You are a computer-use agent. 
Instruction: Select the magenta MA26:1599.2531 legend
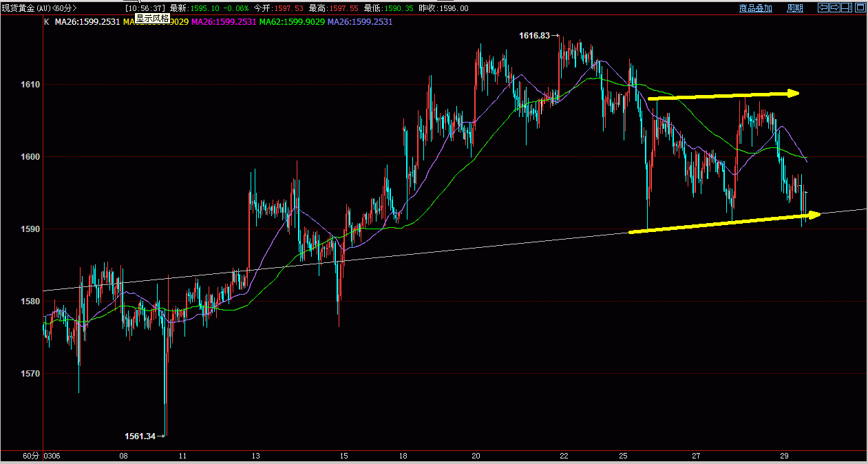click(x=224, y=22)
